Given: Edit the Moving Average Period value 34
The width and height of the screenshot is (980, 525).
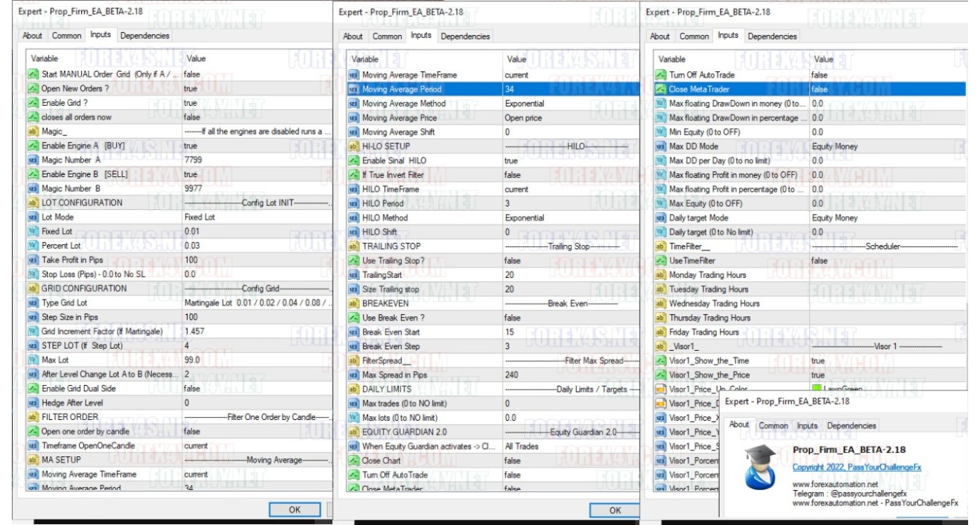Looking at the screenshot, I should click(x=509, y=89).
